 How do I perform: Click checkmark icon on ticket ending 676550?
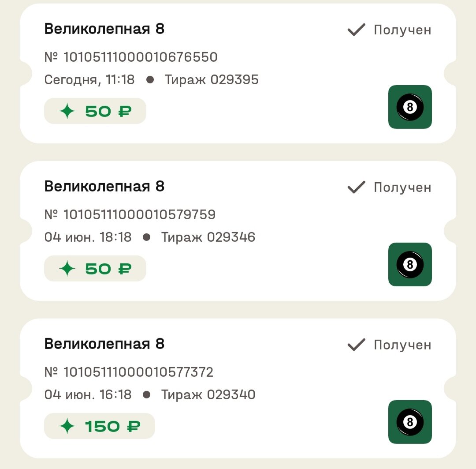point(357,30)
